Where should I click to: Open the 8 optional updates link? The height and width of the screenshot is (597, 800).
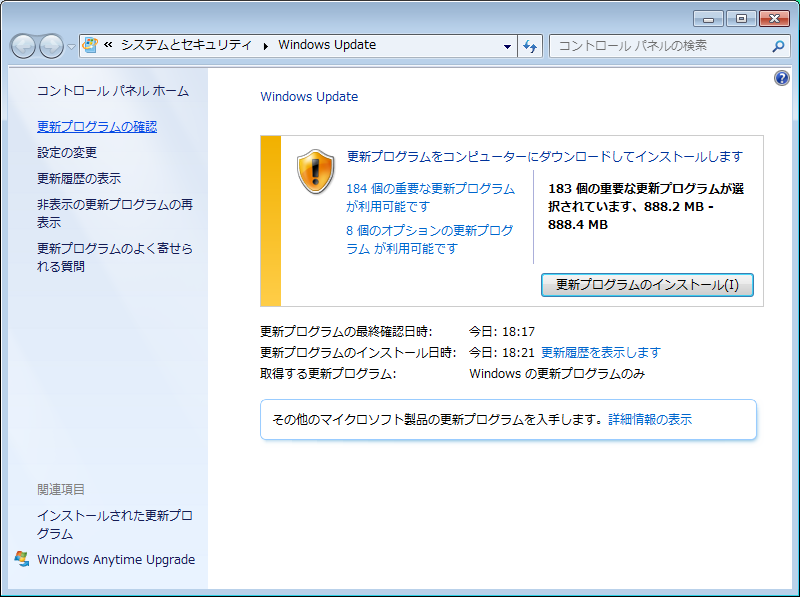pos(430,239)
